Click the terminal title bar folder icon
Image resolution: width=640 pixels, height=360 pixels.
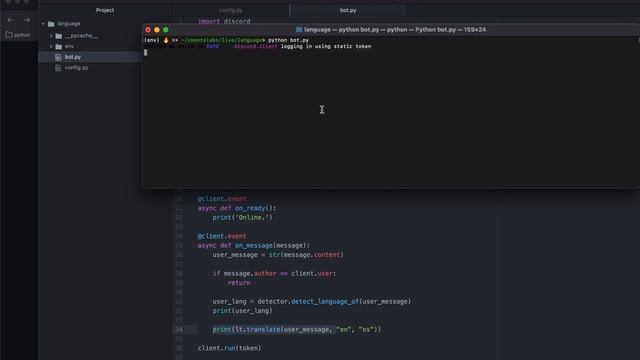299,30
